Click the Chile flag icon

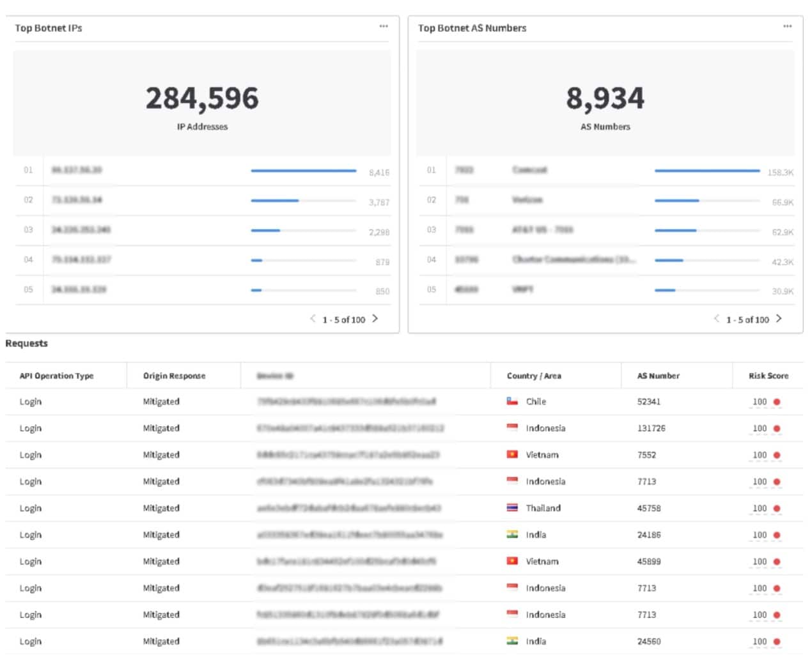point(512,401)
